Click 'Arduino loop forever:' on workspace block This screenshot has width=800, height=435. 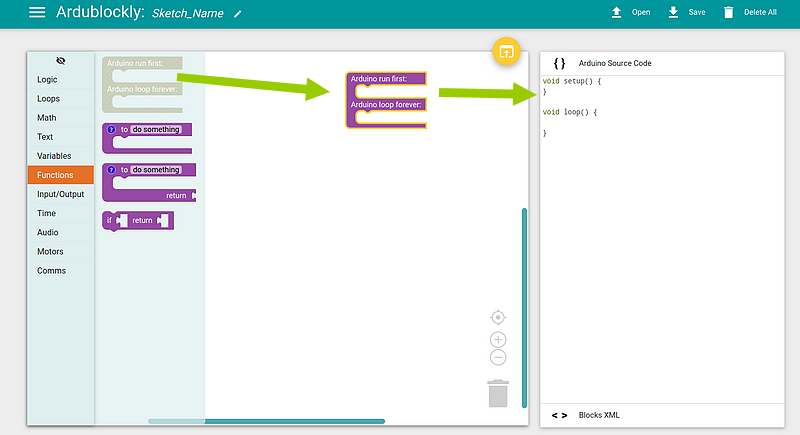tap(386, 105)
